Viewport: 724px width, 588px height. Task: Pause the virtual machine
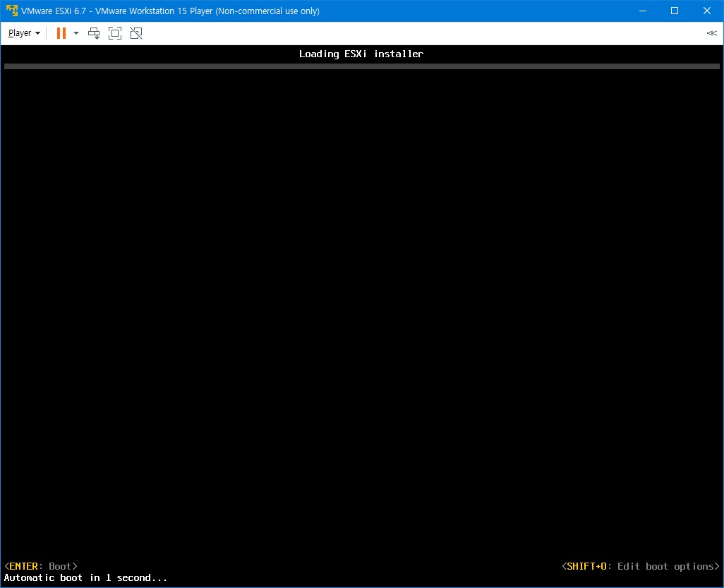coord(61,33)
